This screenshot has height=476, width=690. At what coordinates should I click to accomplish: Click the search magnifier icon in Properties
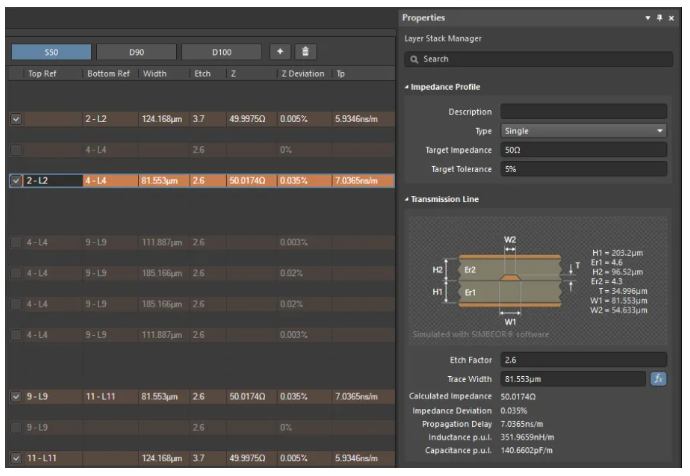413,59
